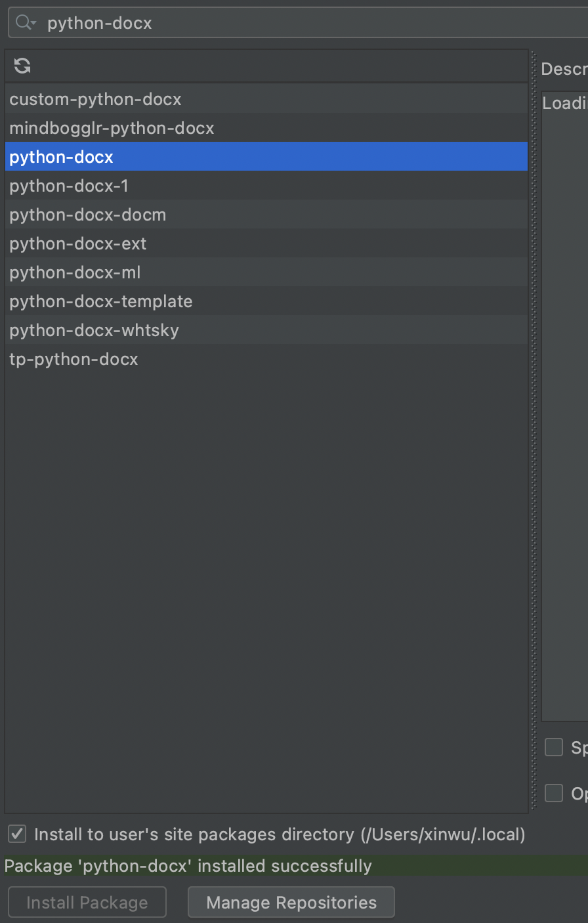Image resolution: width=588 pixels, height=923 pixels.
Task: Choose python-docx-1 from the results
Action: tap(69, 186)
